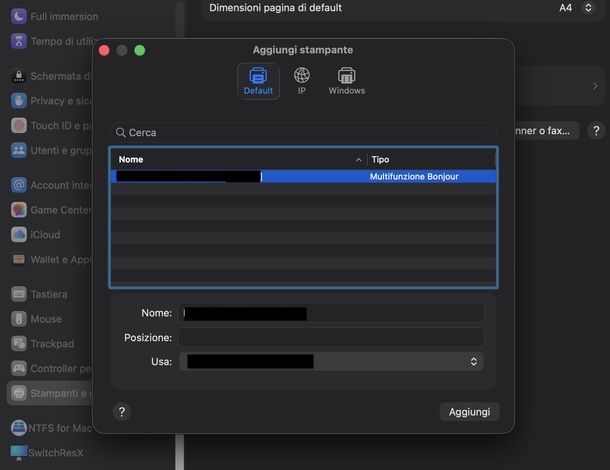Open NTFS for Mac preference pane

pos(51,428)
